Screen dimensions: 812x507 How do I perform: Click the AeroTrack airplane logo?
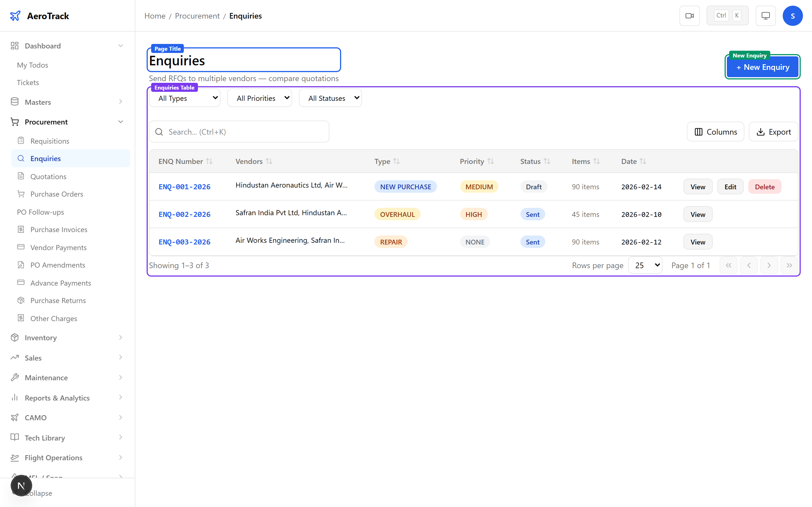[x=16, y=15]
